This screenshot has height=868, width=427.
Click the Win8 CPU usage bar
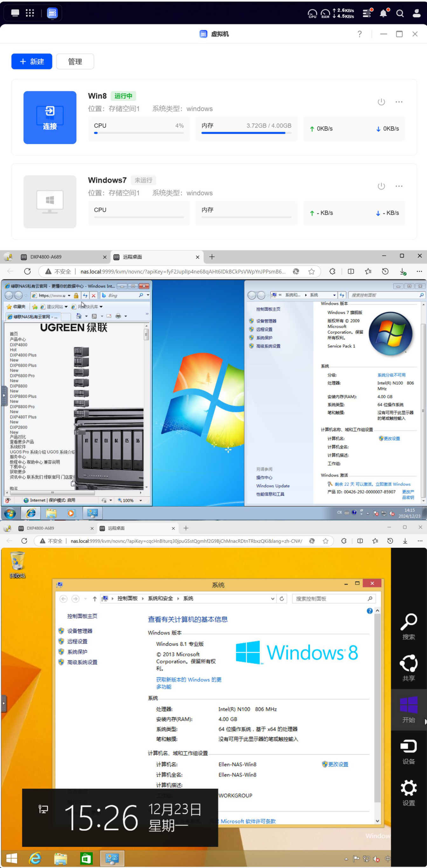click(x=139, y=133)
